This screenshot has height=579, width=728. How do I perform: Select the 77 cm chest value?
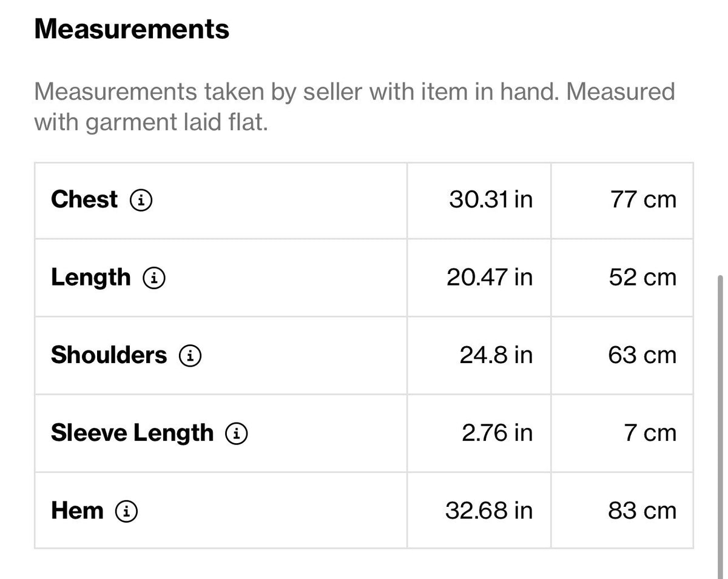[x=643, y=199]
